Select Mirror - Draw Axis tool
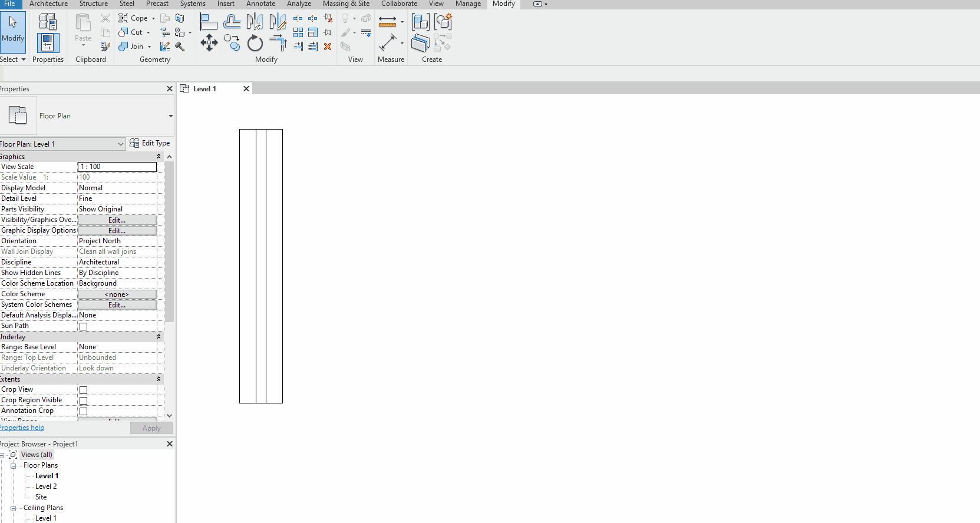 coord(278,22)
